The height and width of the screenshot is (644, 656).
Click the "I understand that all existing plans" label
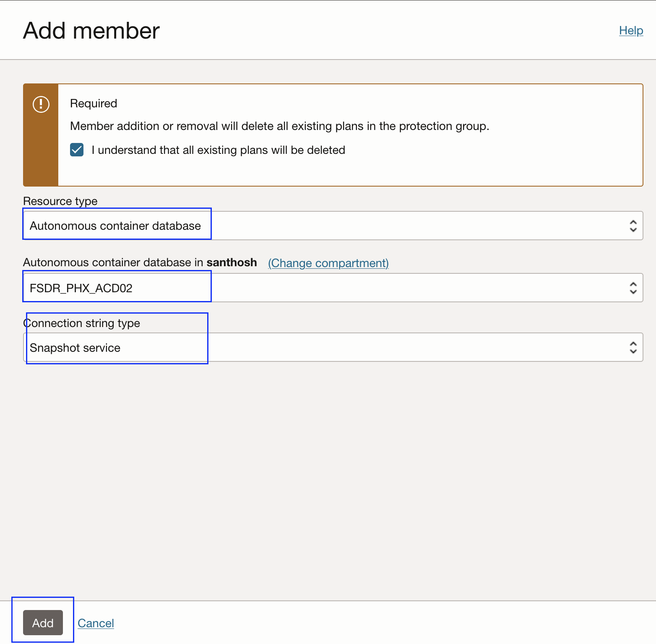tap(218, 150)
